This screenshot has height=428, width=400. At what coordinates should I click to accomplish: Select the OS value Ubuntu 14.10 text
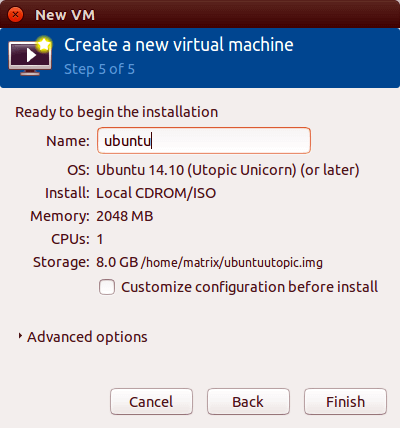[x=228, y=170]
